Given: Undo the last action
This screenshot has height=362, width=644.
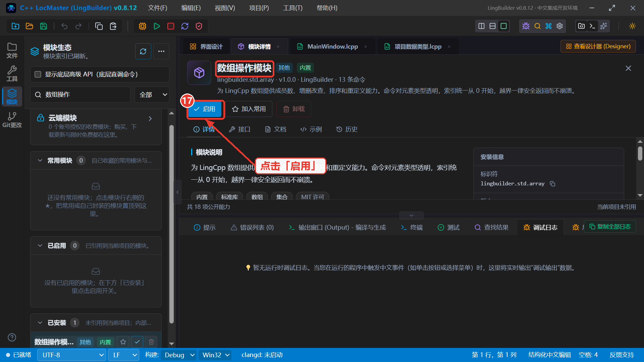Looking at the screenshot, I should point(64,26).
